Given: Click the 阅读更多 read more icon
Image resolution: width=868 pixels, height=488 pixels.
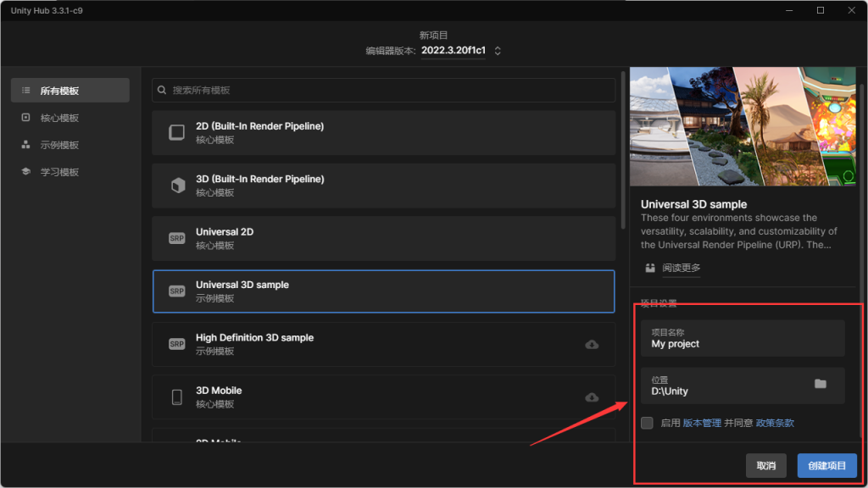Looking at the screenshot, I should (650, 268).
